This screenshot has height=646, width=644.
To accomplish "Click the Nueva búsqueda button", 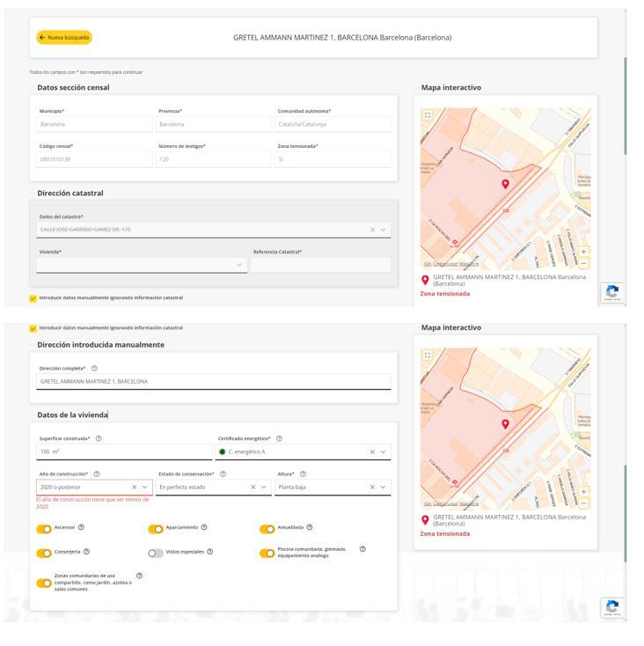I will (64, 38).
